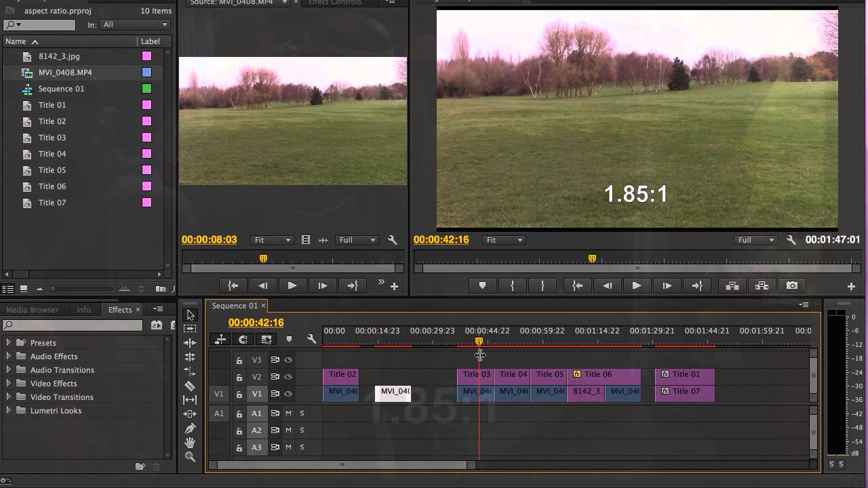Open Program monitor Full resolution dropdown
868x488 pixels.
pyautogui.click(x=755, y=240)
